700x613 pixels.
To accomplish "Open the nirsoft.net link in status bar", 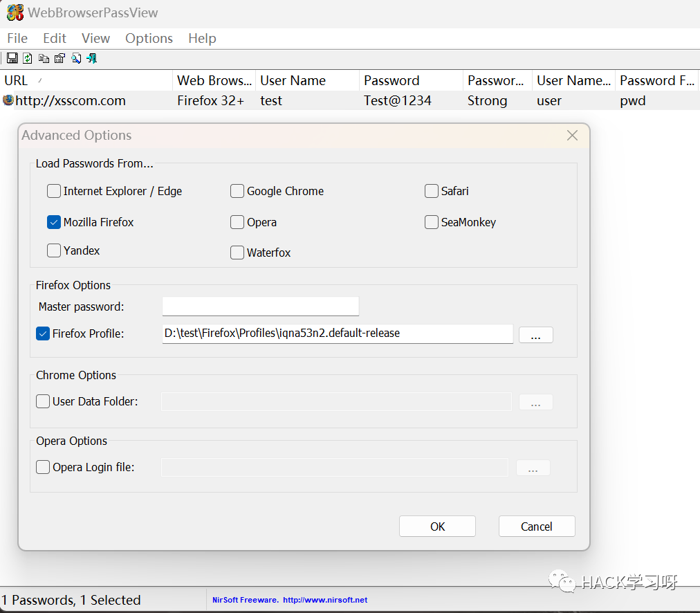I will [x=325, y=600].
